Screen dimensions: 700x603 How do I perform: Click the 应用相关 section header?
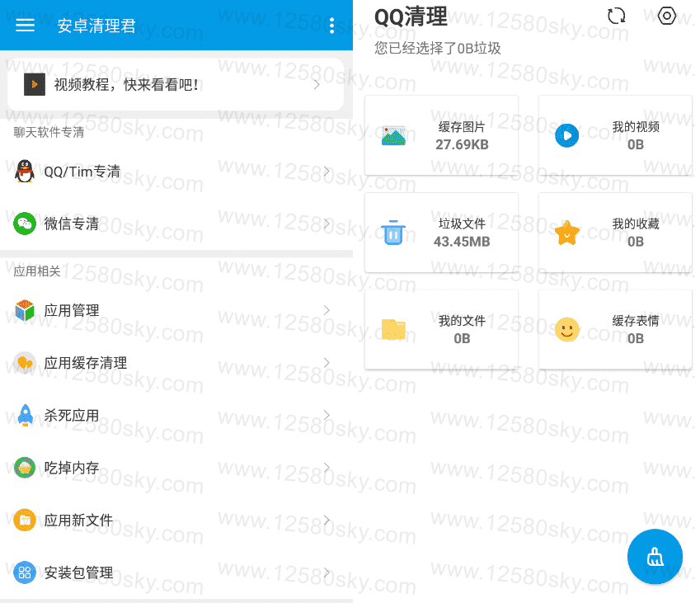click(x=36, y=271)
